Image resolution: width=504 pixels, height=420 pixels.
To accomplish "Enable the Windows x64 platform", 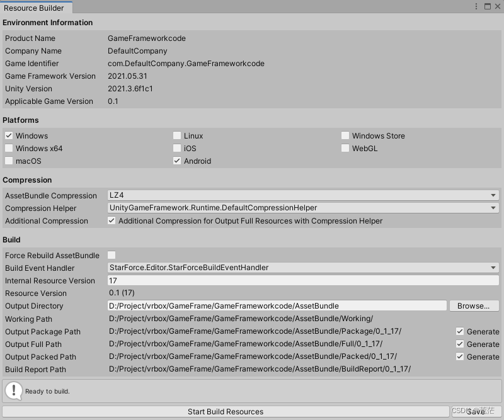I will [x=9, y=148].
